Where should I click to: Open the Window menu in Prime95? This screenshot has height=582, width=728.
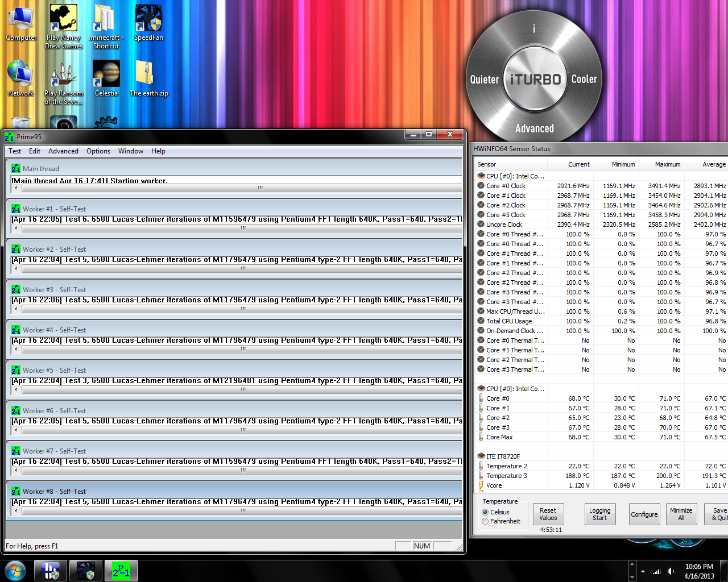click(x=131, y=151)
